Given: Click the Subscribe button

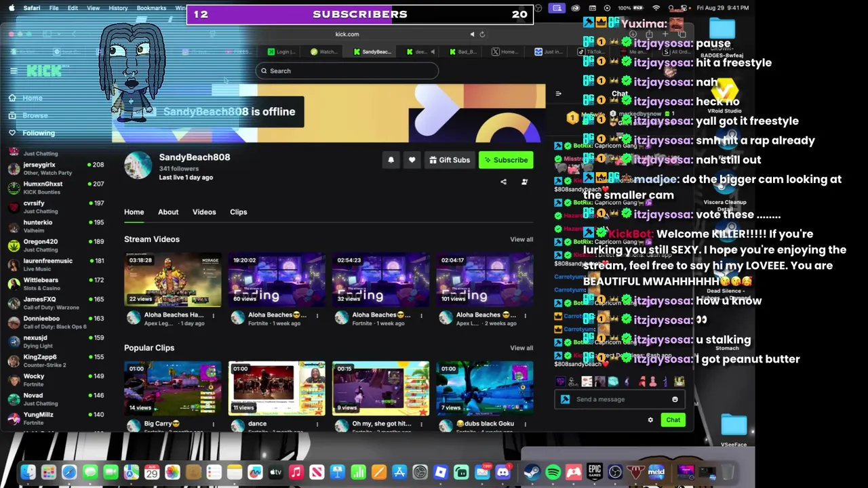Looking at the screenshot, I should tap(505, 160).
